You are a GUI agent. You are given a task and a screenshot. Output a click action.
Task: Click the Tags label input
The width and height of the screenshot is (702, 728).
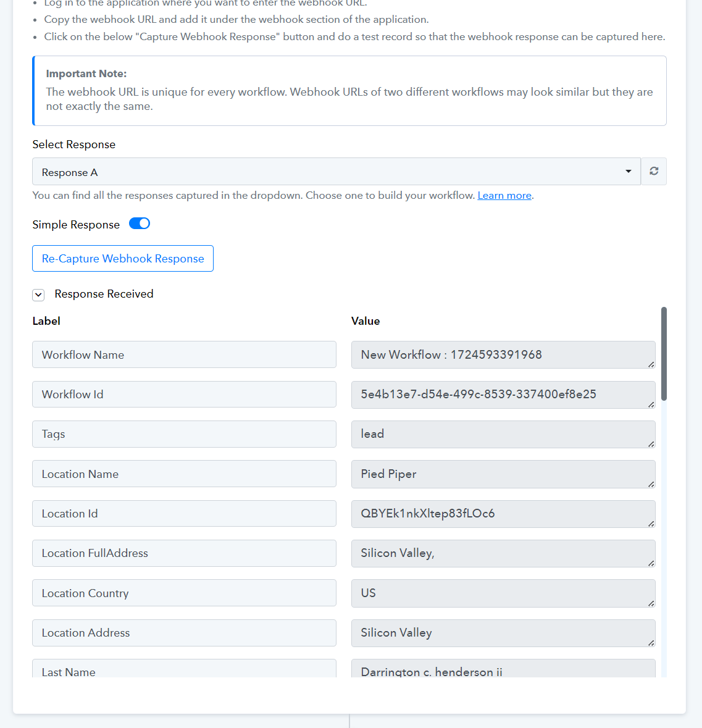click(185, 434)
